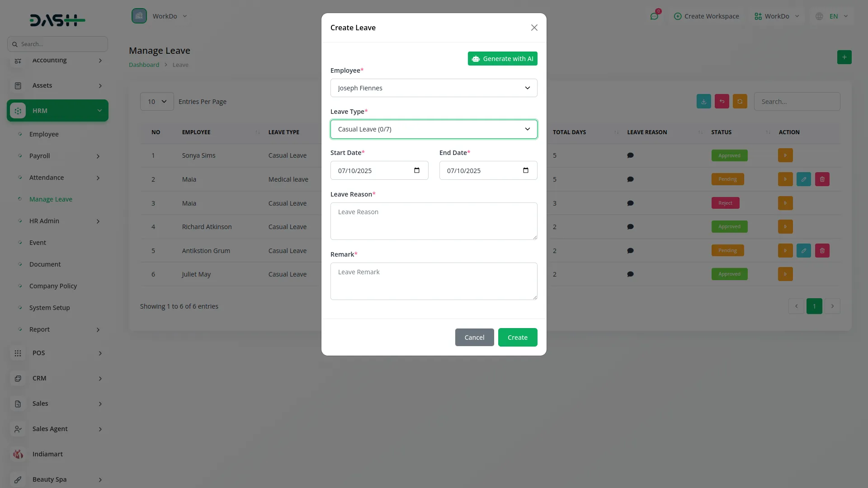The width and height of the screenshot is (868, 488).
Task: Change the Entries Per Page dropdown
Action: (x=157, y=101)
